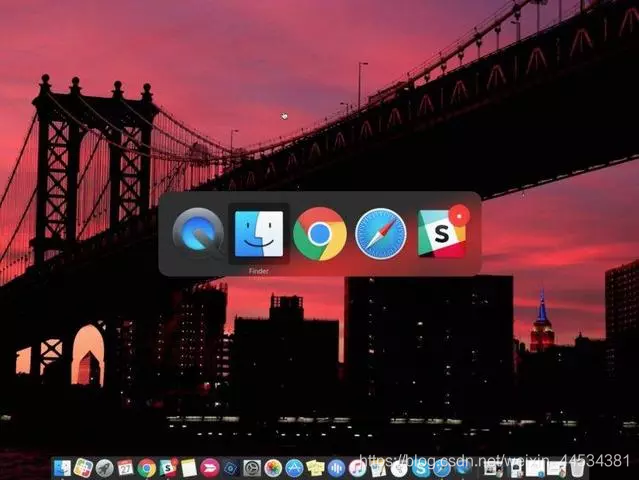639x480 pixels.
Task: Switch to Chrome in the app switcher
Action: click(320, 234)
